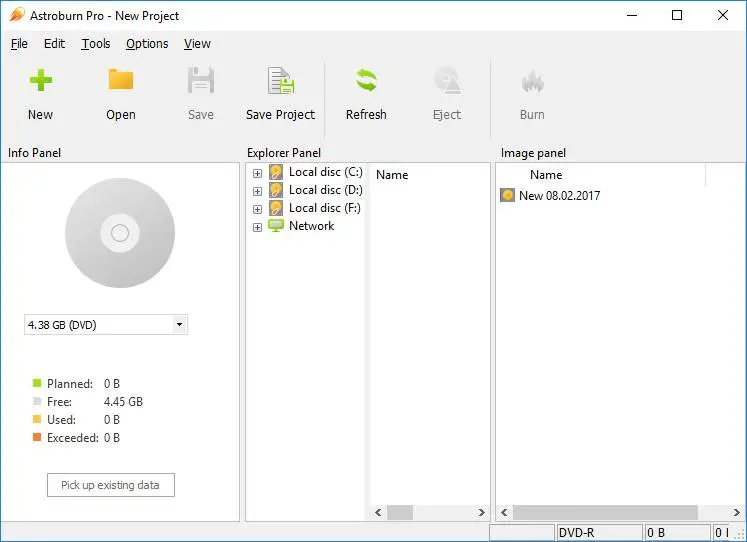The width and height of the screenshot is (747, 542).
Task: Expand the Network tree node
Action: click(x=257, y=228)
